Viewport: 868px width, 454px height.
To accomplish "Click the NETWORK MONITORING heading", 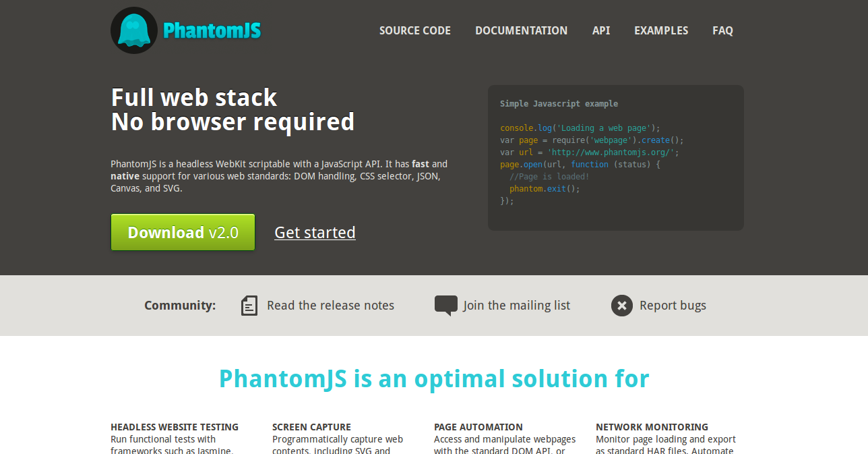I will [652, 427].
